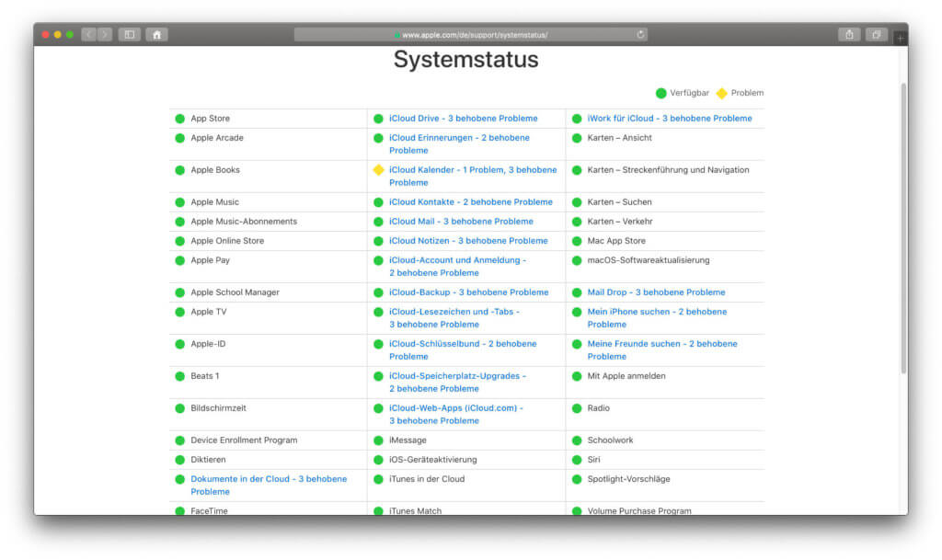Open iWork für iCloud resolved issues link
This screenshot has width=942, height=560.
click(670, 119)
